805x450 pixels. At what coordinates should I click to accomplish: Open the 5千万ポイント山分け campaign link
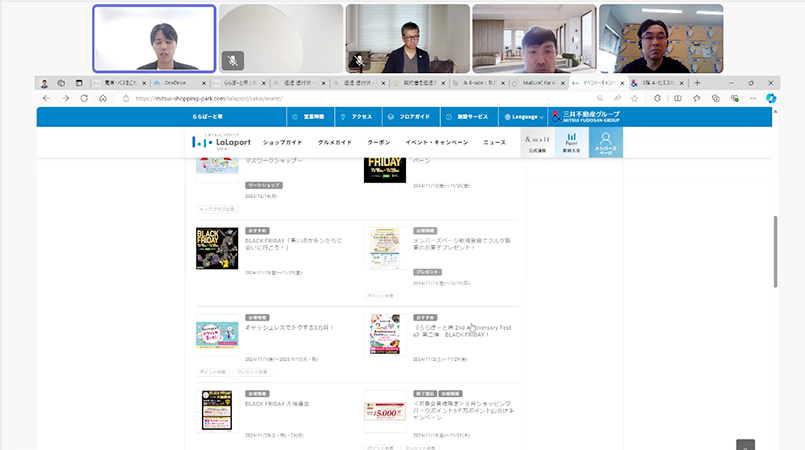(463, 410)
